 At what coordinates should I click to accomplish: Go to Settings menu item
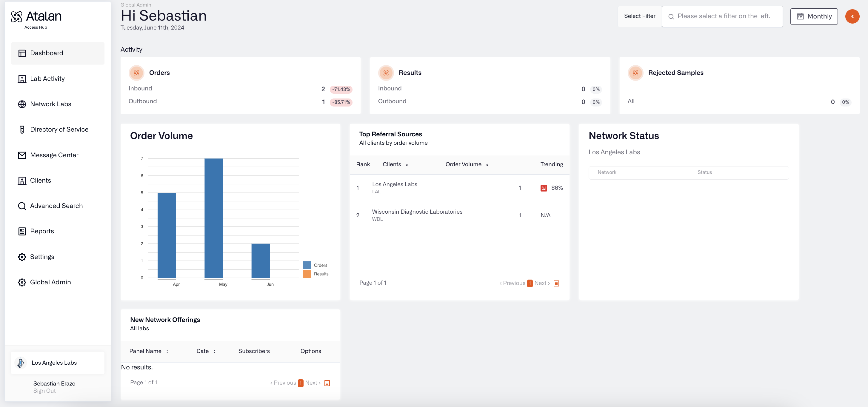(x=42, y=257)
